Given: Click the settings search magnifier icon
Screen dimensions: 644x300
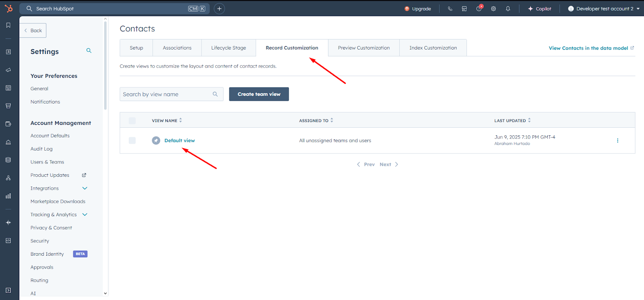Looking at the screenshot, I should 89,51.
